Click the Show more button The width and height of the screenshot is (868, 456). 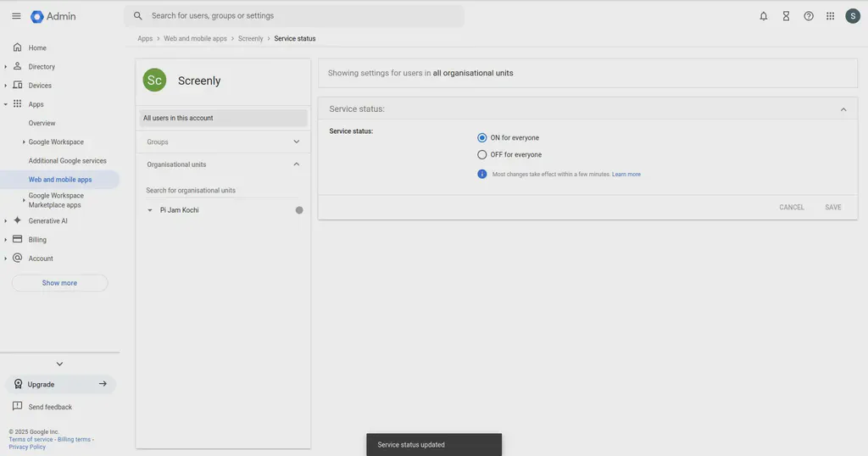[60, 283]
